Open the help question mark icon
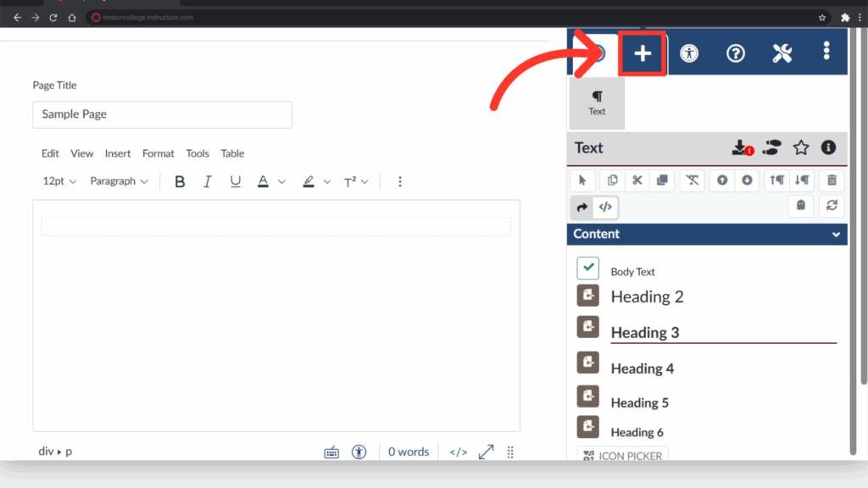Image resolution: width=868 pixels, height=488 pixels. [736, 53]
